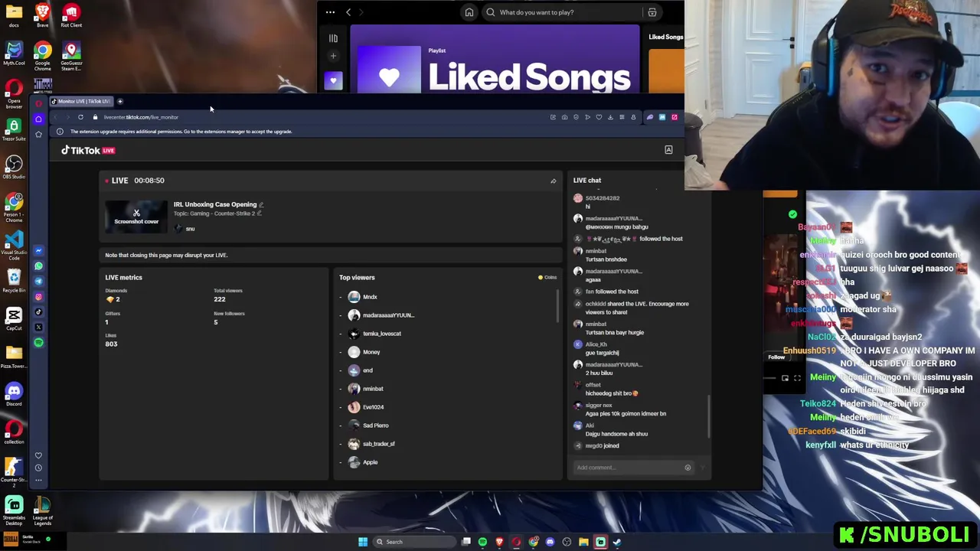This screenshot has width=980, height=551.
Task: Click top viewer sab_trader_sf
Action: 378,444
